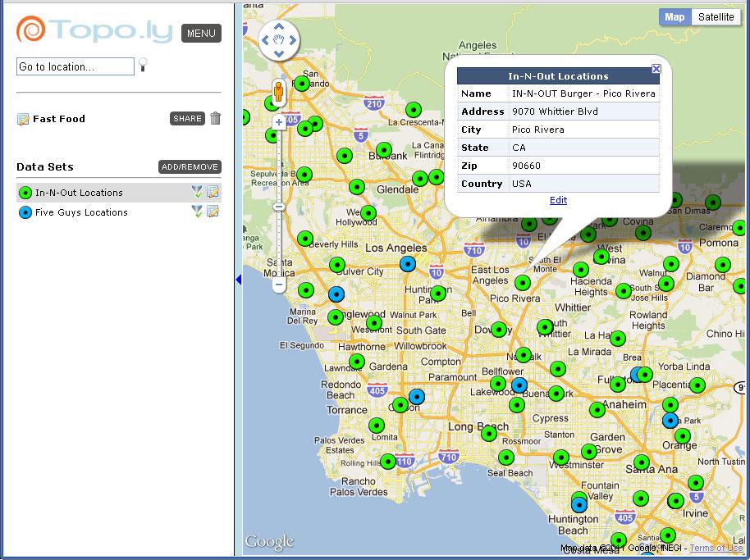Click the location search icon beside the field
750x560 pixels.
(143, 65)
